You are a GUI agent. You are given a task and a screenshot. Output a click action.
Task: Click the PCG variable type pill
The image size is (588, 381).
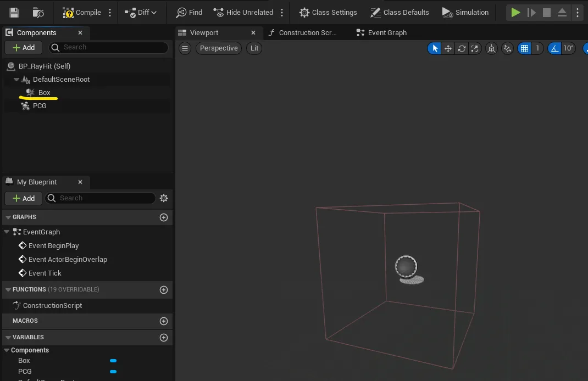tap(113, 372)
